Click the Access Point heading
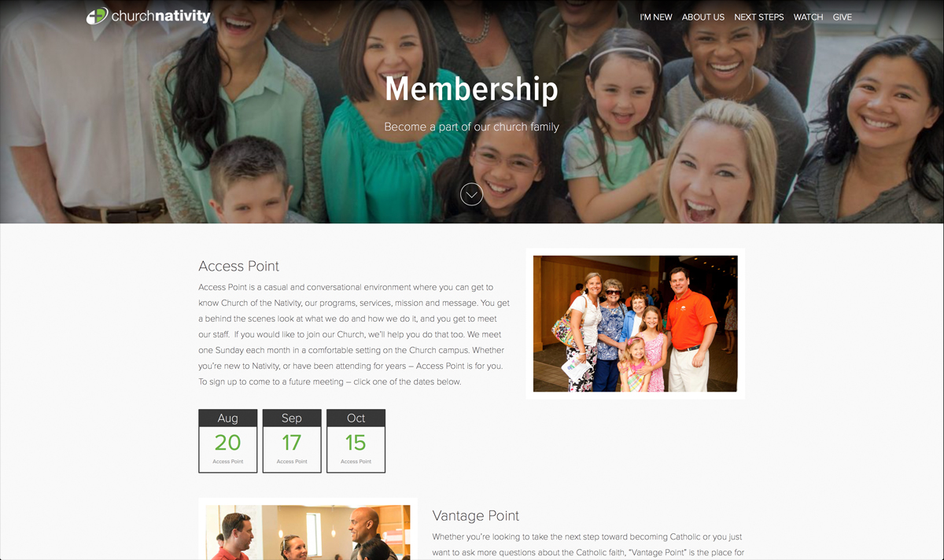The image size is (944, 560). click(239, 266)
